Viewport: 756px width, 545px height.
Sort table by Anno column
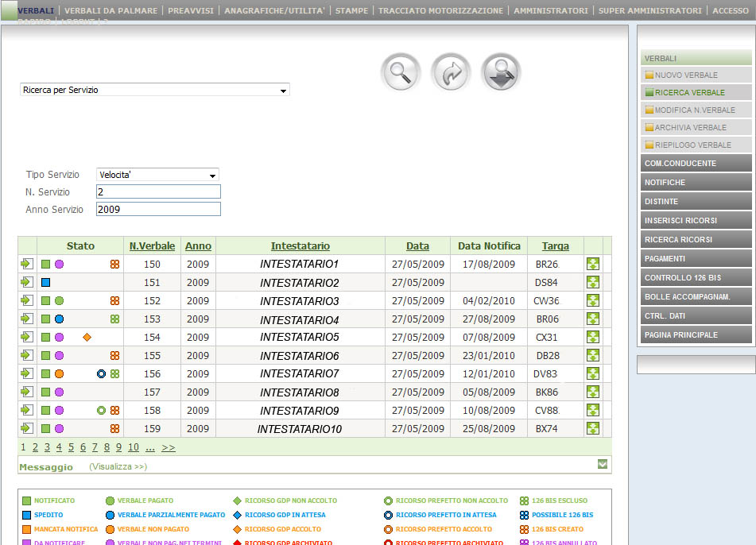coord(198,245)
